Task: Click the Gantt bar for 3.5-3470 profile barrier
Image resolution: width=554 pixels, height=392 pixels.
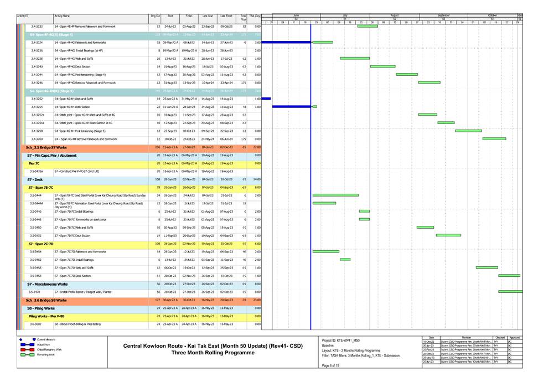Action: [x=510, y=291]
